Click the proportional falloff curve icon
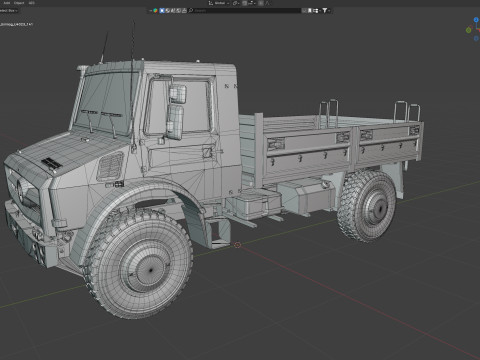 pyautogui.click(x=267, y=3)
